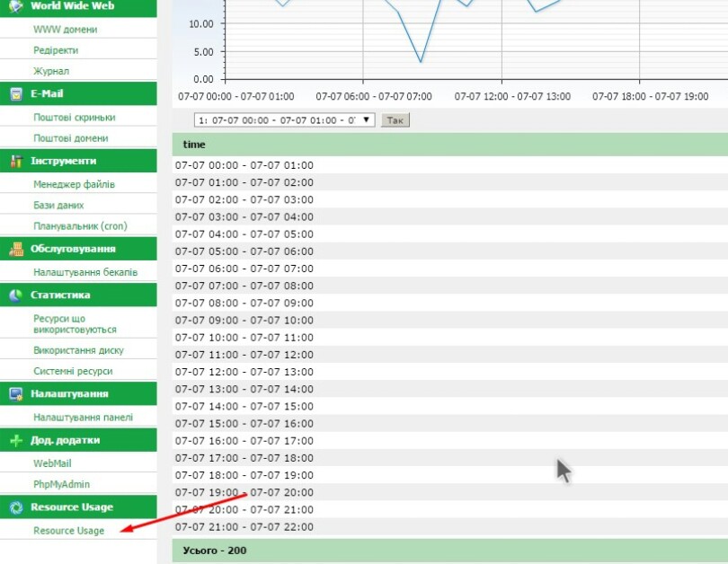
Task: Click the Інструменти tools icon
Action: coord(16,161)
